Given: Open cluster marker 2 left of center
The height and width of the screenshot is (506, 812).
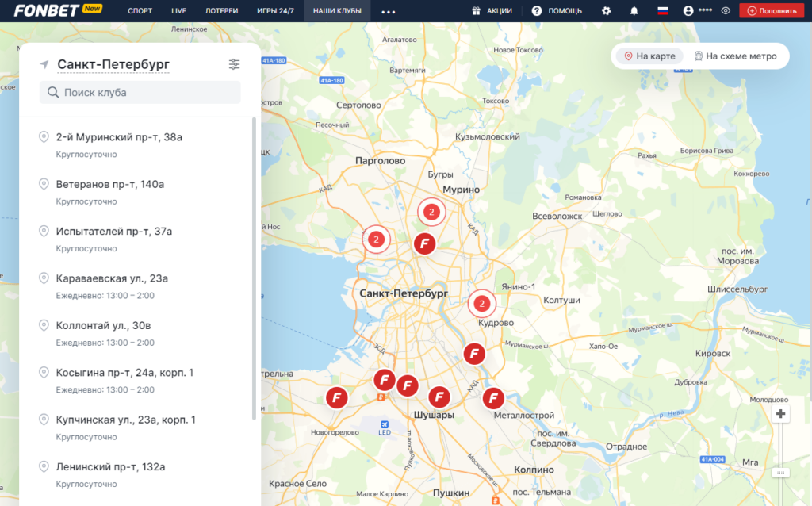Looking at the screenshot, I should [376, 240].
